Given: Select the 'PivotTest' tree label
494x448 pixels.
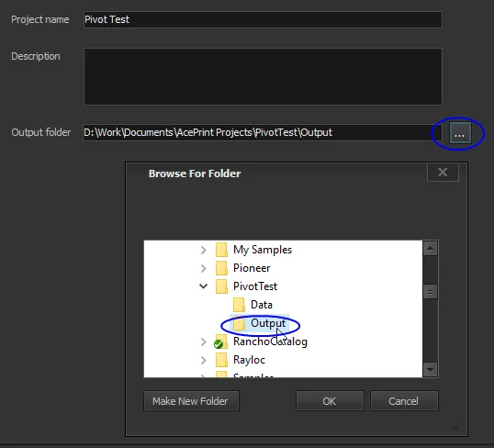Looking at the screenshot, I should [x=255, y=286].
